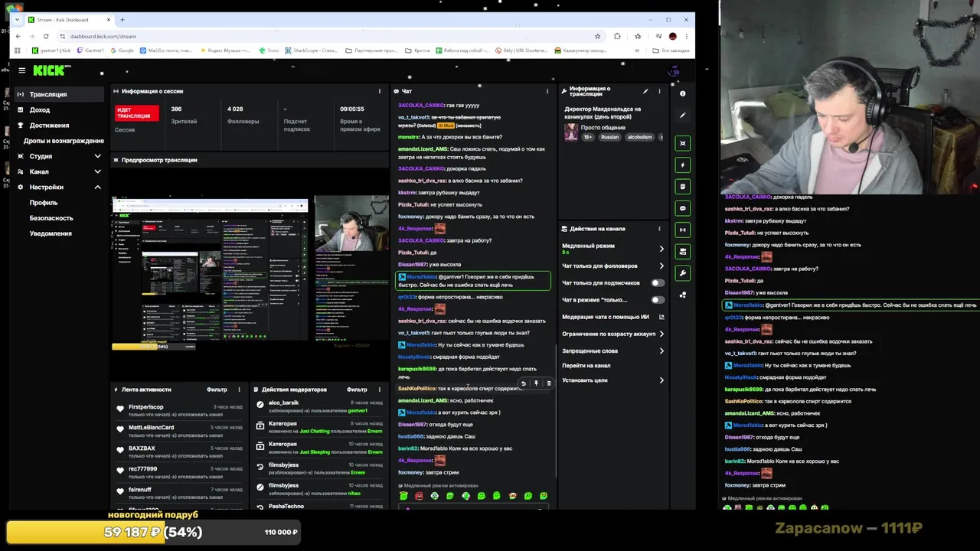980x551 pixels.
Task: Open account age restriction chevron
Action: click(661, 334)
